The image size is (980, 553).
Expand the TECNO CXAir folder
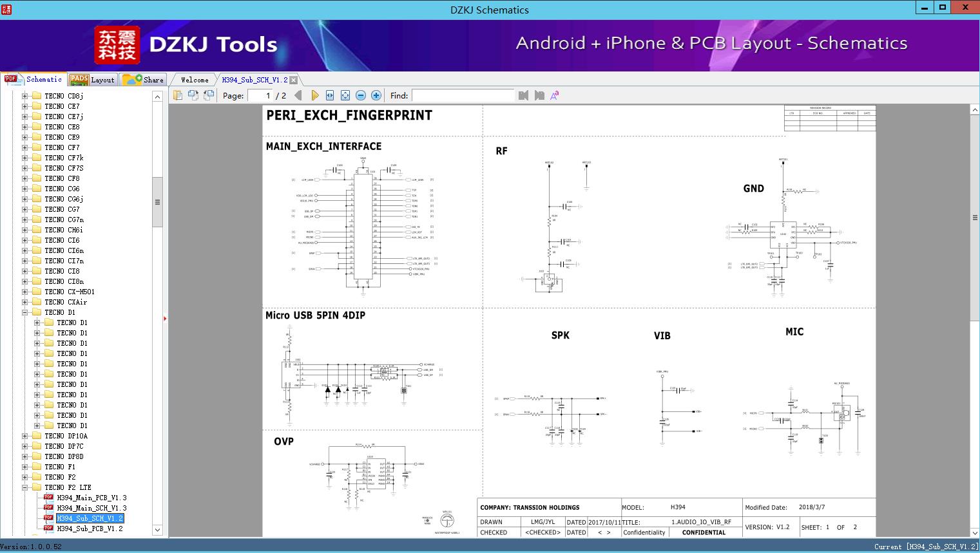pyautogui.click(x=24, y=302)
